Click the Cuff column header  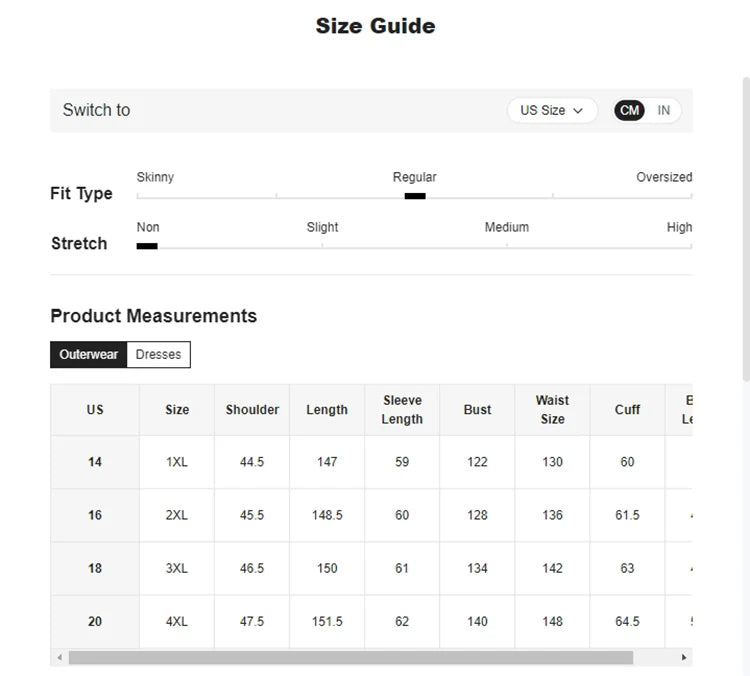pos(627,410)
